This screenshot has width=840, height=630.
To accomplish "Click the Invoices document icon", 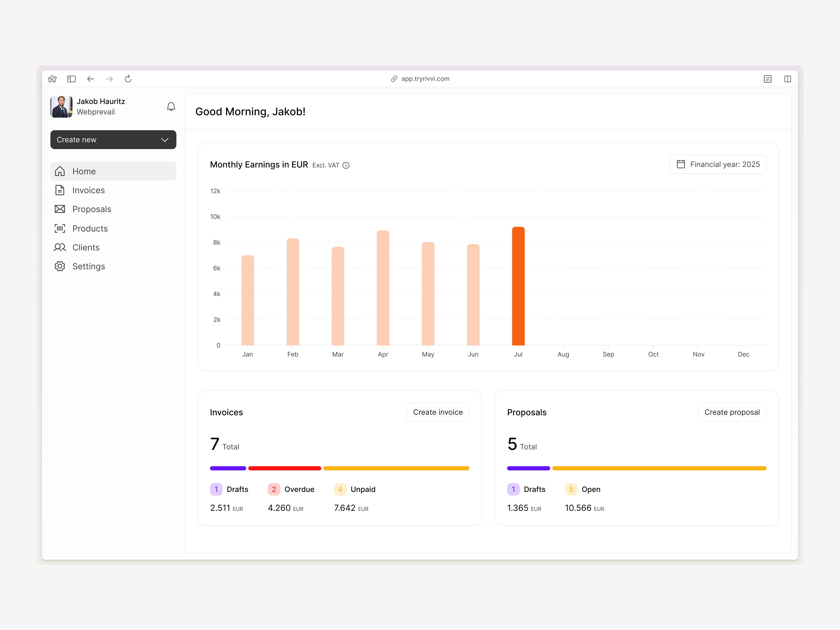I will click(60, 190).
